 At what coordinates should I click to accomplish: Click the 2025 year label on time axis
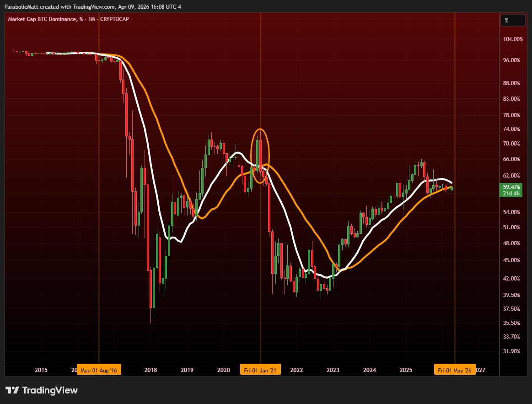tap(406, 370)
